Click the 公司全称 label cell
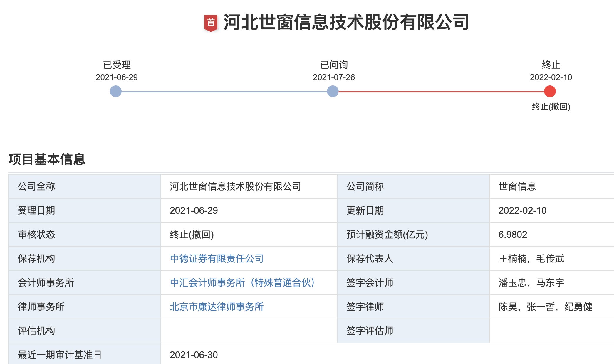614x364 pixels. 85,186
